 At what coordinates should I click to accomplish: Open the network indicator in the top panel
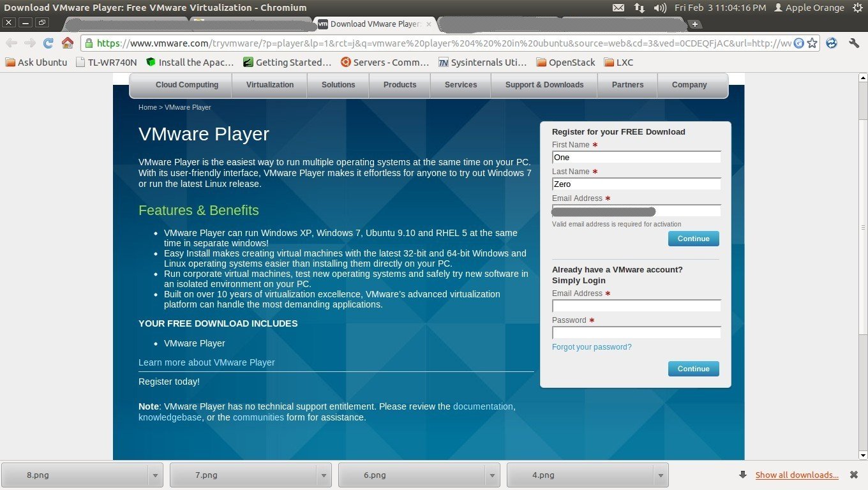(x=639, y=8)
